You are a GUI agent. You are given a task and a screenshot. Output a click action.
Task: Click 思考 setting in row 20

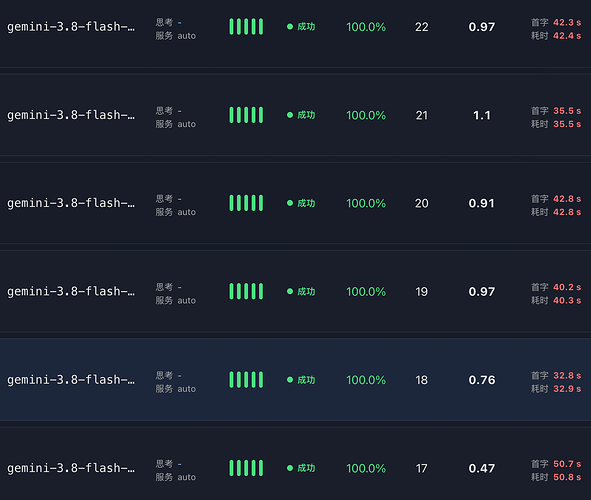tap(168, 199)
